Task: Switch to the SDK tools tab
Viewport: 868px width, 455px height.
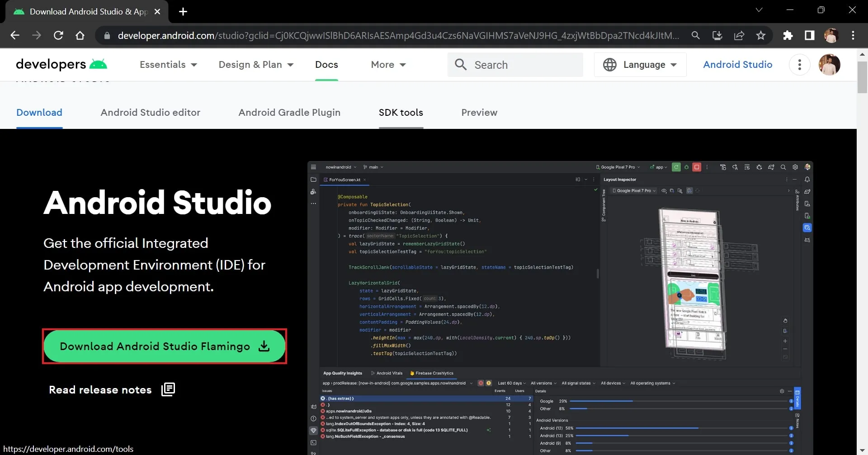Action: point(401,113)
